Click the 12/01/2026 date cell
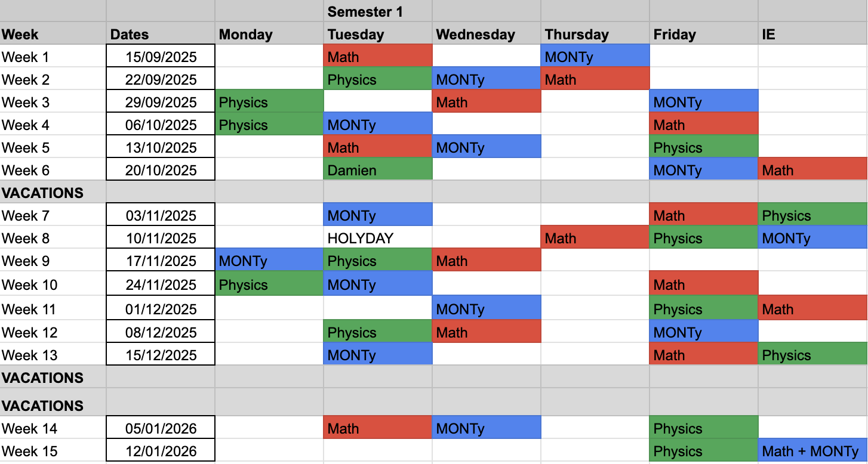Image resolution: width=868 pixels, height=464 pixels. point(161,451)
